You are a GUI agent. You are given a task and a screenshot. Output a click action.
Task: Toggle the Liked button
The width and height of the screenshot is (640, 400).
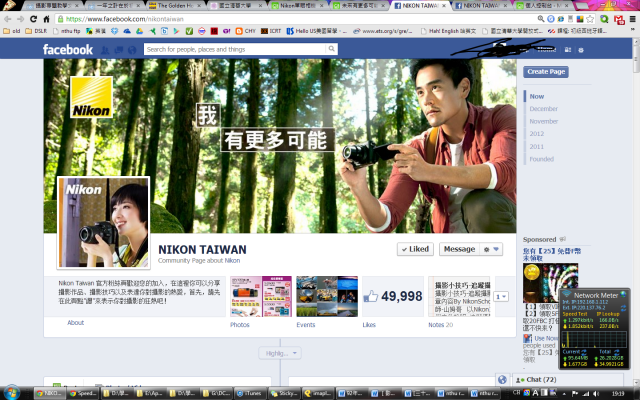(x=415, y=249)
